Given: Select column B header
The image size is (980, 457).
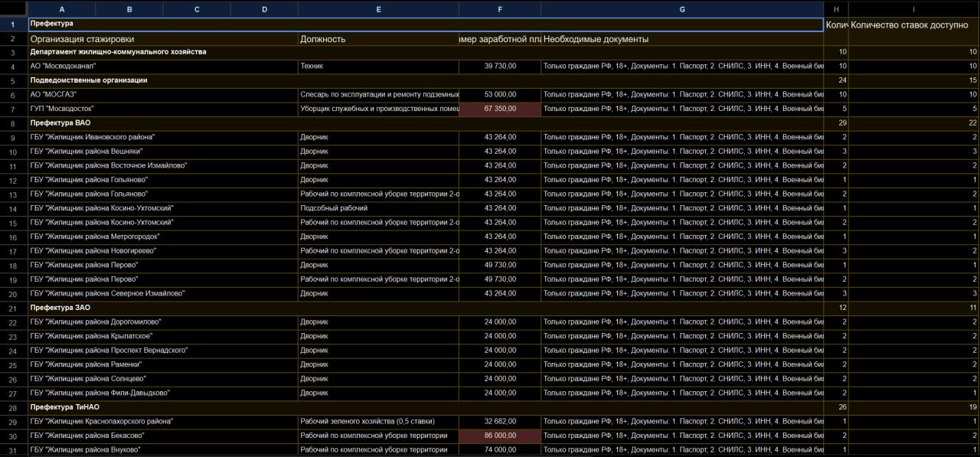Looking at the screenshot, I should [129, 9].
